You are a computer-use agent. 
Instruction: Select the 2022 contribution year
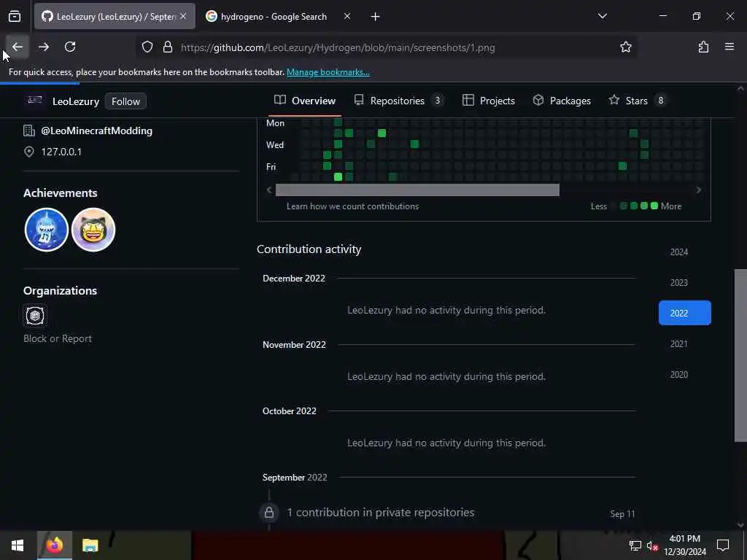coord(684,313)
